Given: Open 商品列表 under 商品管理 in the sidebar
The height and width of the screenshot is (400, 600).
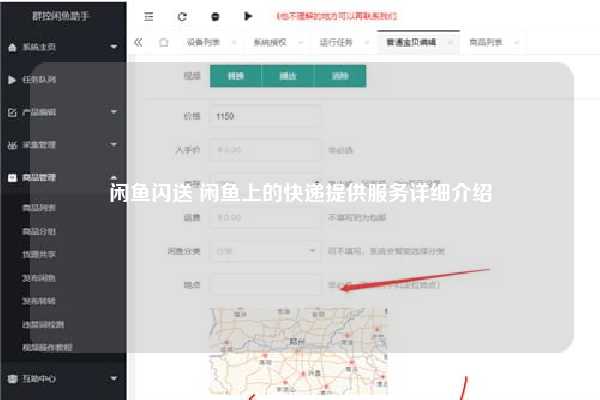Looking at the screenshot, I should tap(39, 208).
